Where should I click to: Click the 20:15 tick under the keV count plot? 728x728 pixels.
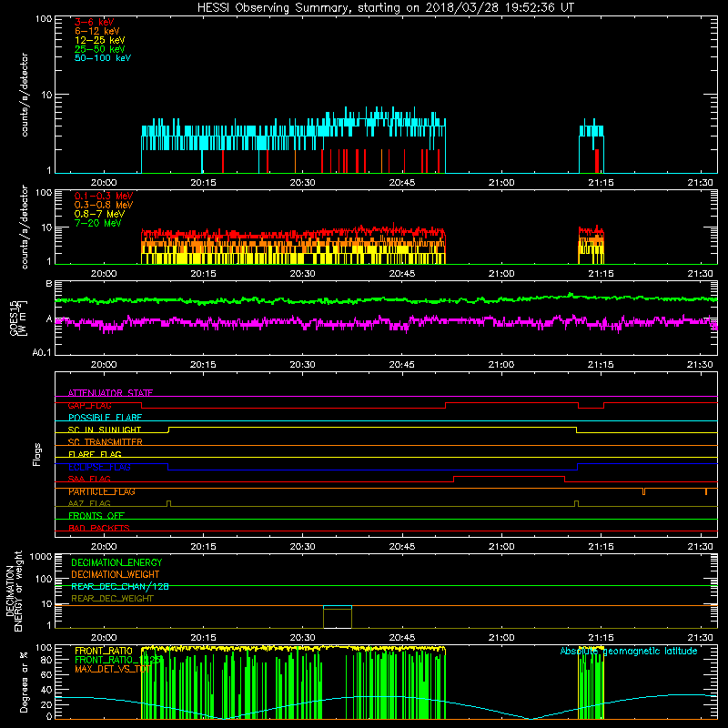point(203,183)
